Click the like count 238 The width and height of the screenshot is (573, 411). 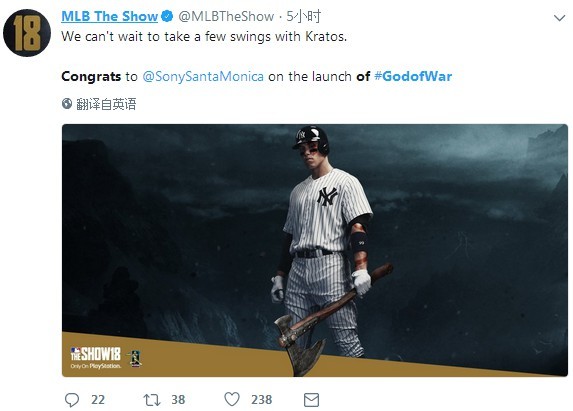tap(261, 400)
